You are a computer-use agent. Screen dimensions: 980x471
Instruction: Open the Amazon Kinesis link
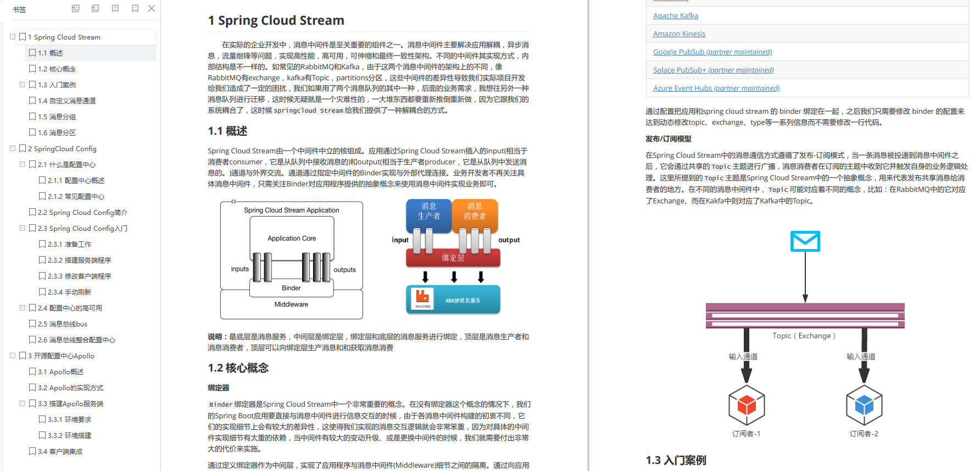pos(679,34)
